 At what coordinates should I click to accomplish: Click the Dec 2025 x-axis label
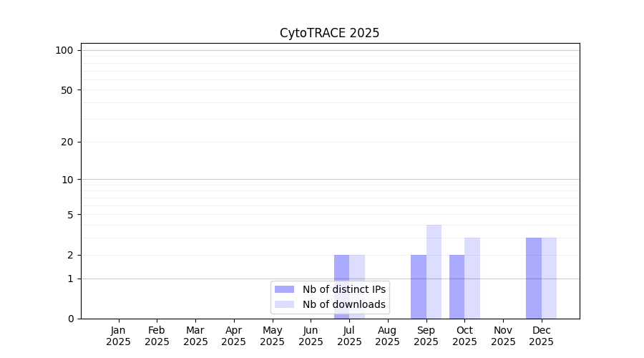(542, 337)
